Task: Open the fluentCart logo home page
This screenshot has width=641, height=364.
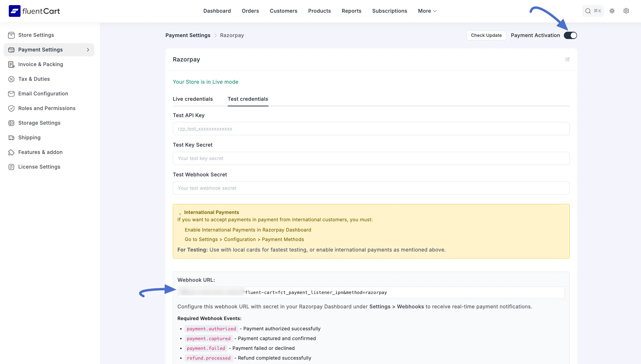Action: pos(34,11)
